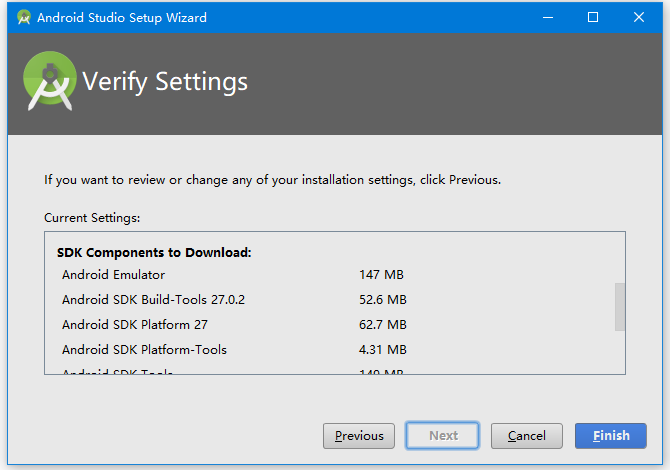This screenshot has width=670, height=470.
Task: Select Android SDK Build-Tools 27.0.2 entry
Action: click(x=153, y=299)
